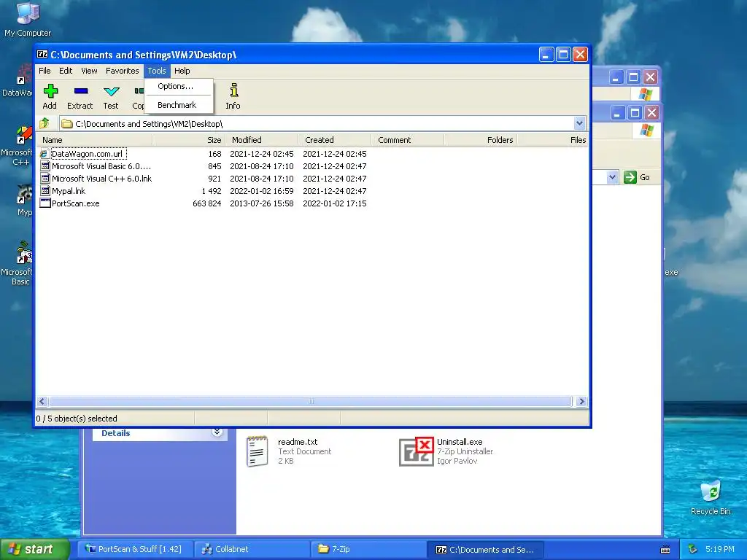Click the system tray icon beside clock
This screenshot has height=560, width=747.
click(x=693, y=550)
